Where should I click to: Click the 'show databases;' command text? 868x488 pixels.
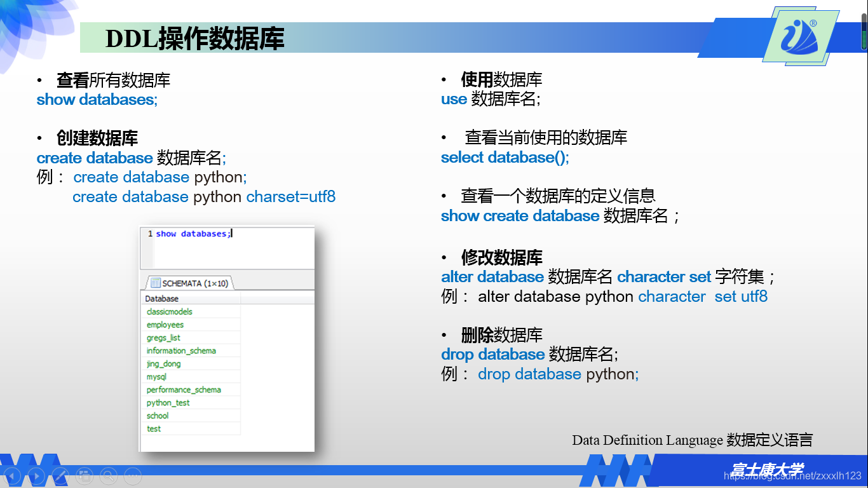[x=97, y=100]
